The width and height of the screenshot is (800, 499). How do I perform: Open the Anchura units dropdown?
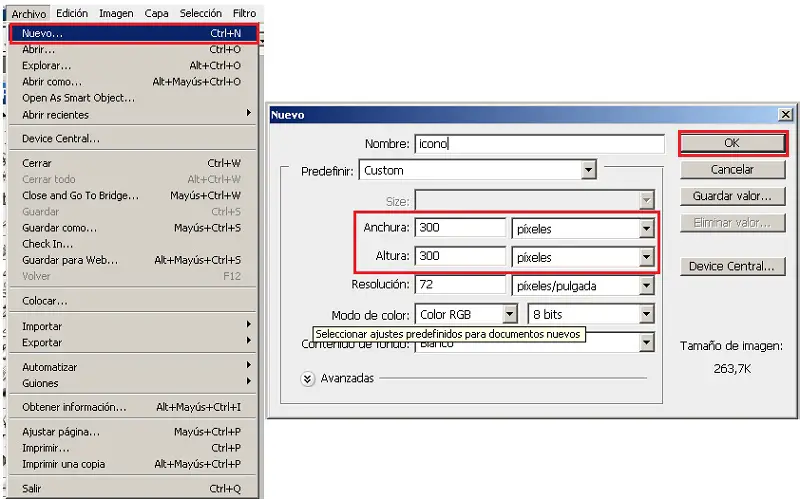point(583,229)
